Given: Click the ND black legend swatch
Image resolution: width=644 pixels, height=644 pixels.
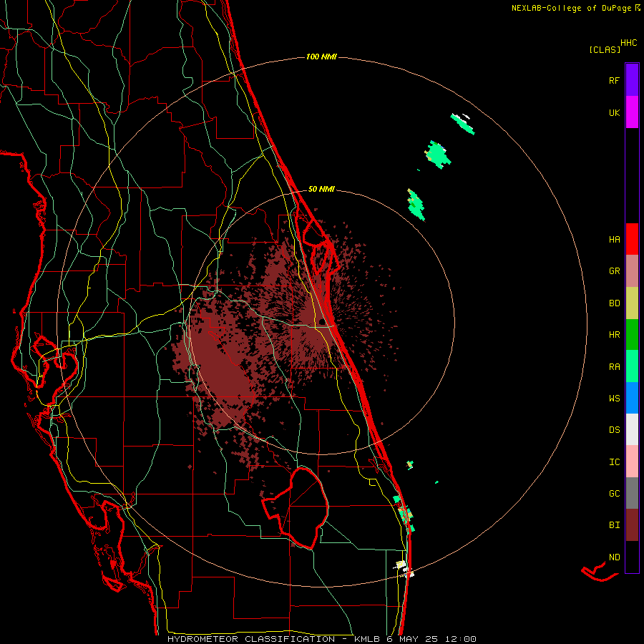Looking at the screenshot, I should tap(632, 557).
